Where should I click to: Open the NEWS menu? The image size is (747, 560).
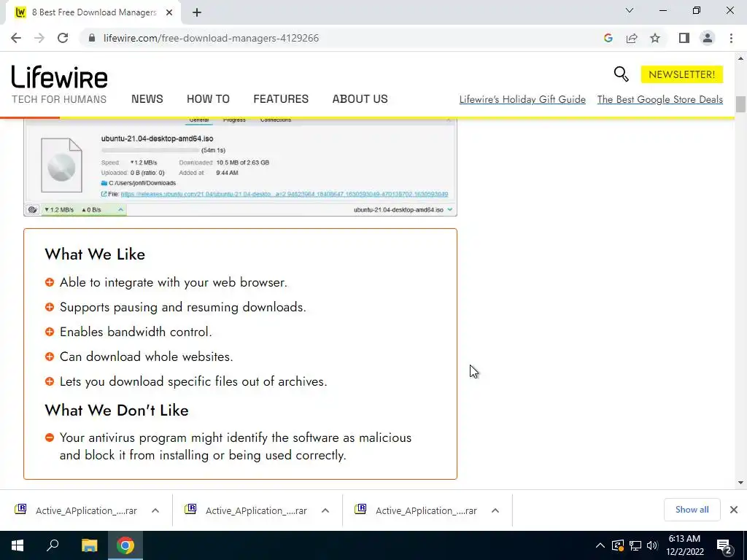[147, 99]
